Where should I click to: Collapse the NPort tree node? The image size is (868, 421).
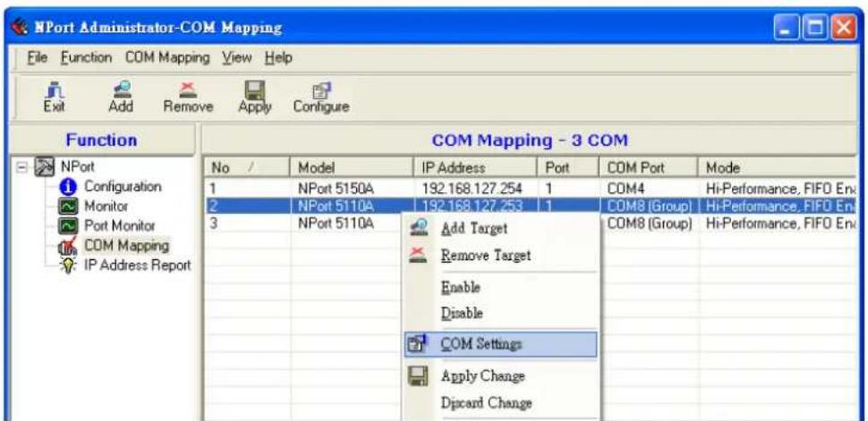(21, 167)
